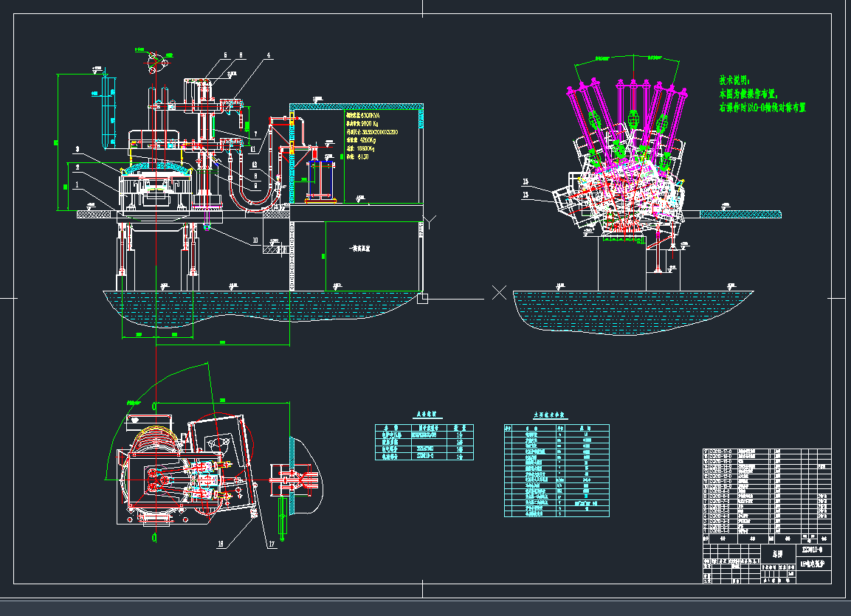Pick the magenta electrode arms in tilted view

tap(627, 111)
